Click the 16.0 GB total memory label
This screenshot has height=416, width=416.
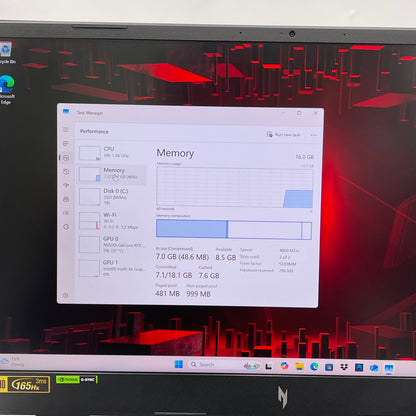(304, 157)
